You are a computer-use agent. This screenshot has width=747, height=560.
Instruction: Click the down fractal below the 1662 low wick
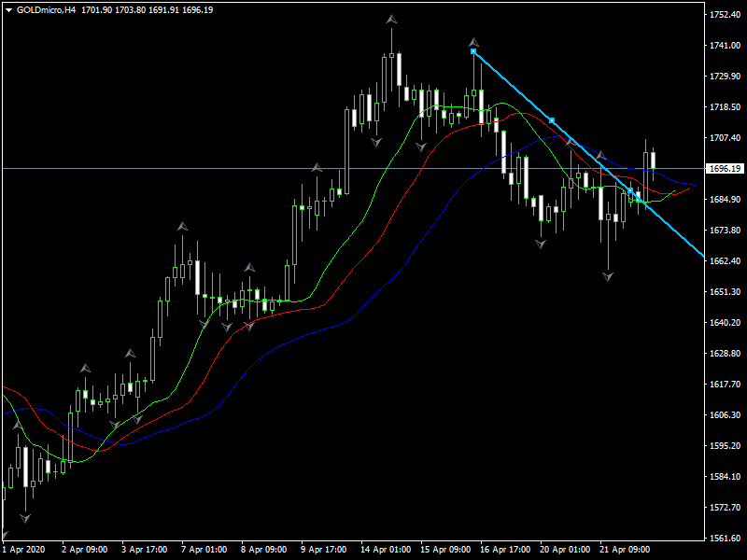pyautogui.click(x=609, y=276)
